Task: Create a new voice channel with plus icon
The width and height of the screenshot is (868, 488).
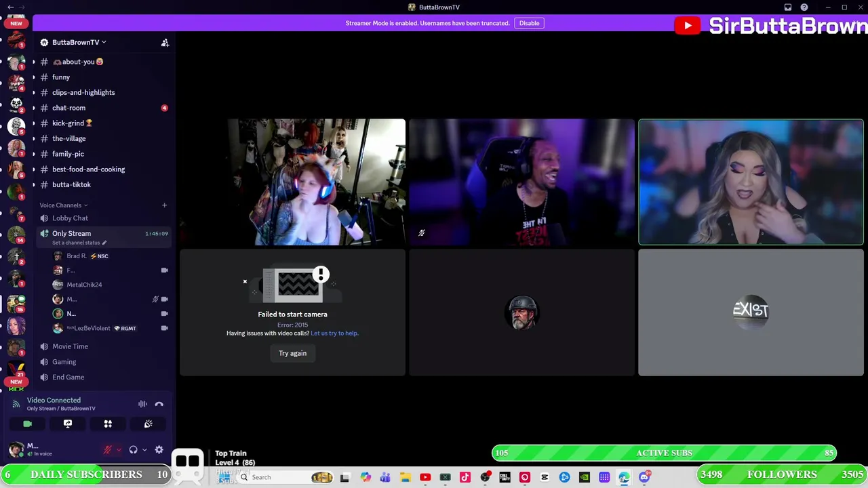Action: coord(164,205)
